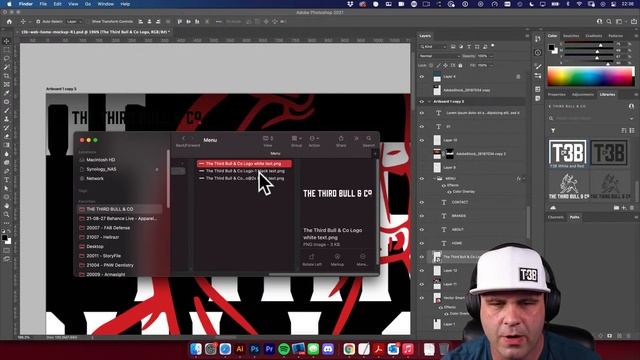The image size is (640, 360).
Task: Click Rotate Left in Finder preview
Action: [x=312, y=260]
